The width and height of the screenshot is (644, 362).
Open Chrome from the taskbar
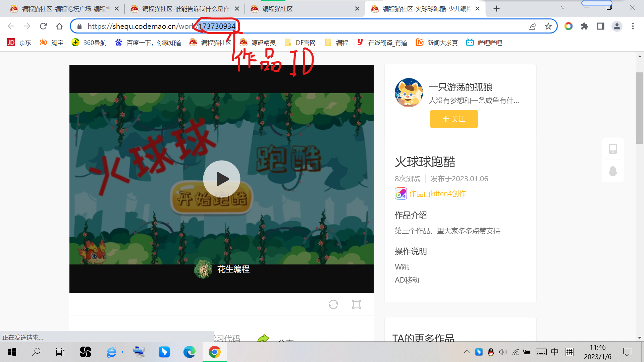click(x=215, y=352)
